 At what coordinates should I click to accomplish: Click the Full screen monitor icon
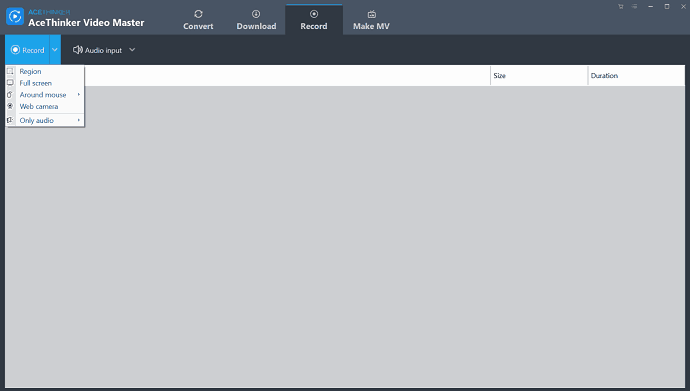pos(10,83)
